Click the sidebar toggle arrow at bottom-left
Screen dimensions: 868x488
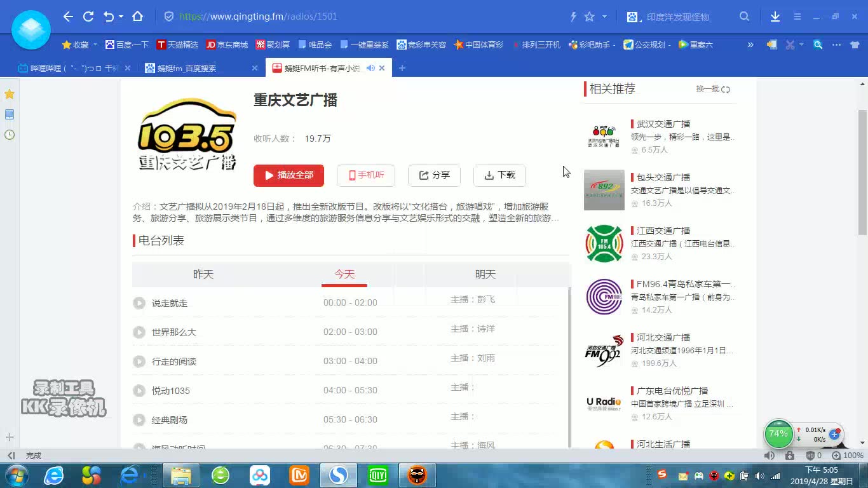click(11, 456)
